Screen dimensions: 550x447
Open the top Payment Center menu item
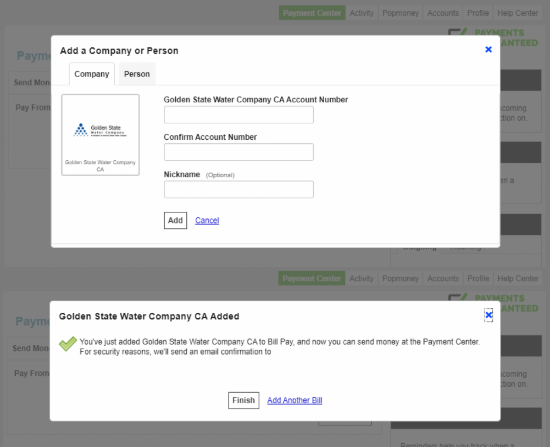click(x=312, y=13)
